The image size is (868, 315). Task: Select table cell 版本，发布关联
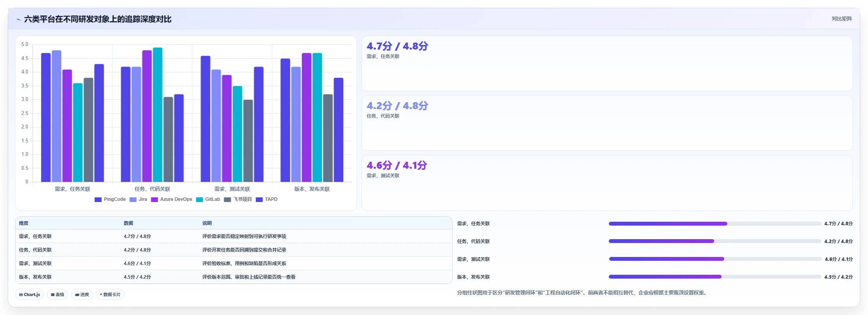(35, 277)
